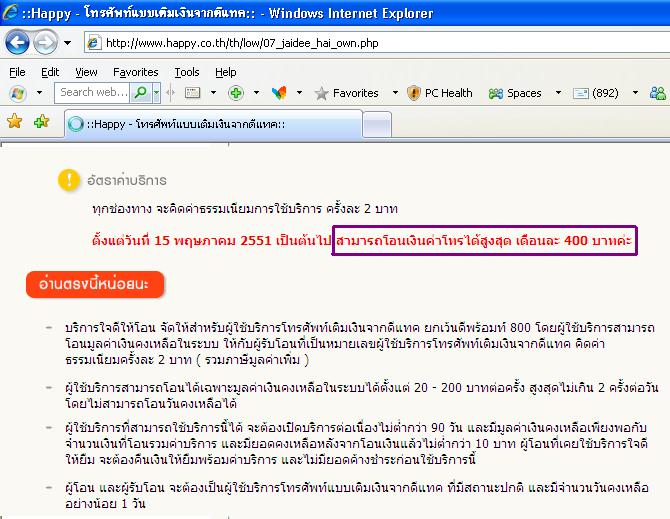Click the mail icon showing (892)
The image size is (670, 519).
(x=596, y=93)
